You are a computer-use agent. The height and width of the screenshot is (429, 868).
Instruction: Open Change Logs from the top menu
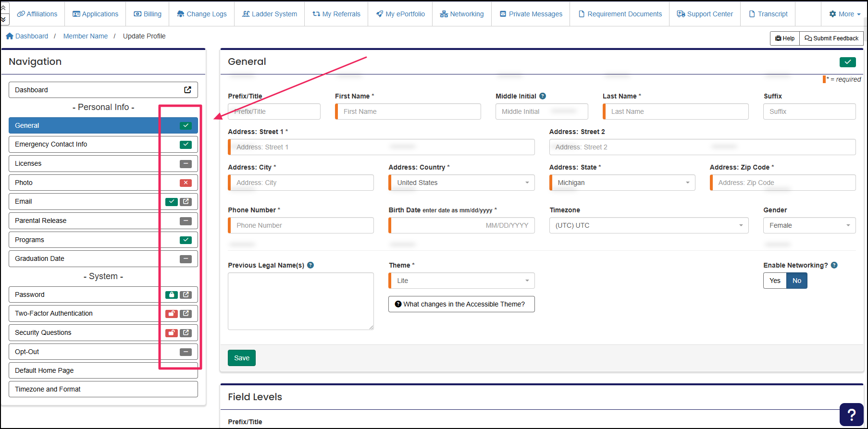pyautogui.click(x=202, y=14)
